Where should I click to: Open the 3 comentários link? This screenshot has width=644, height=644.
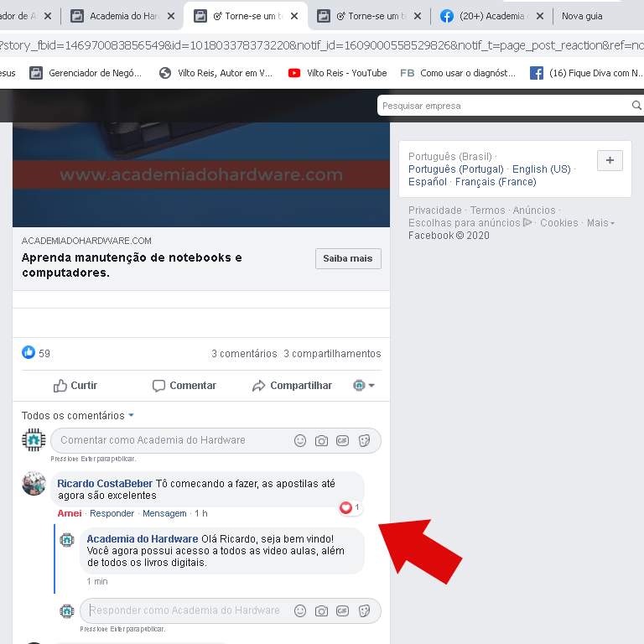[244, 354]
